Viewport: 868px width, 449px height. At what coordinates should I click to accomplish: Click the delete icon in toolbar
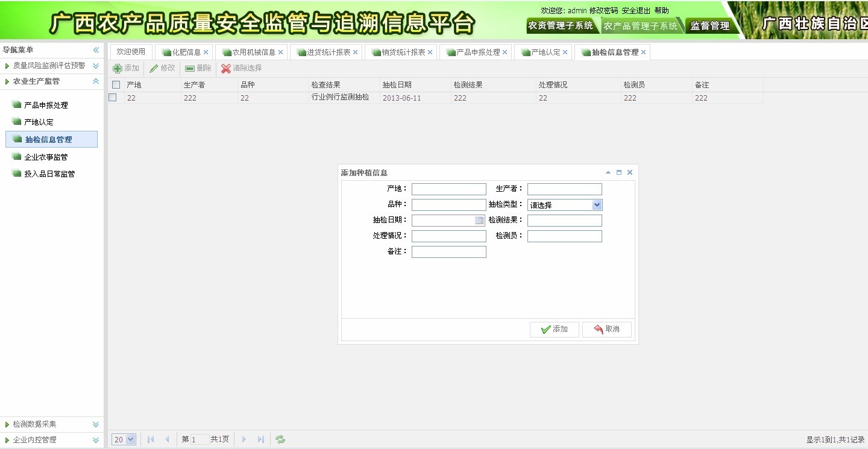[190, 69]
